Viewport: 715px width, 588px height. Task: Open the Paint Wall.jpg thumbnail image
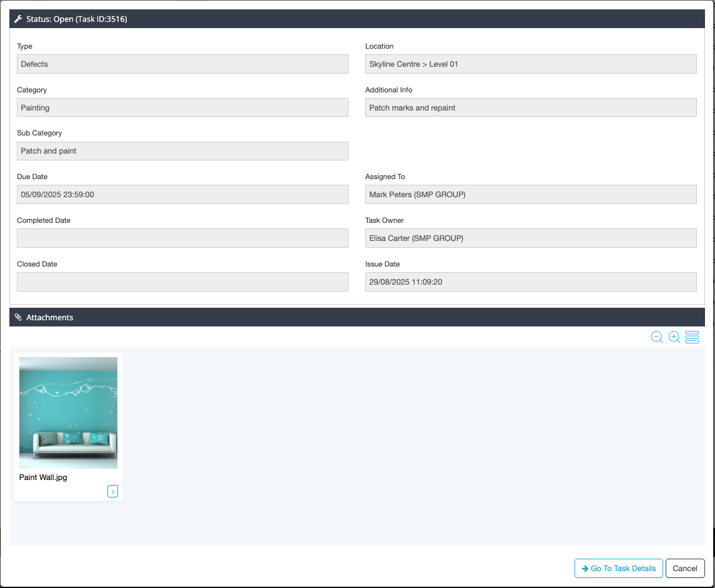[68, 413]
